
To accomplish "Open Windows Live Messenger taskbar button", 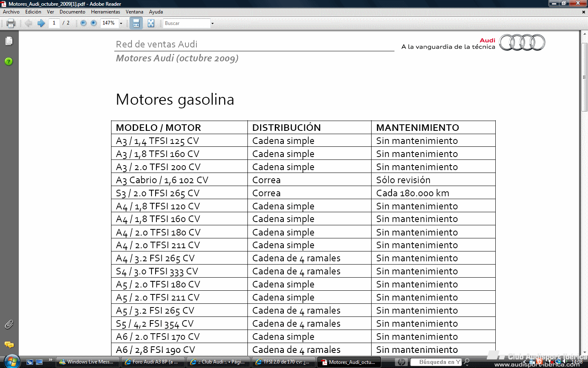I will (87, 362).
